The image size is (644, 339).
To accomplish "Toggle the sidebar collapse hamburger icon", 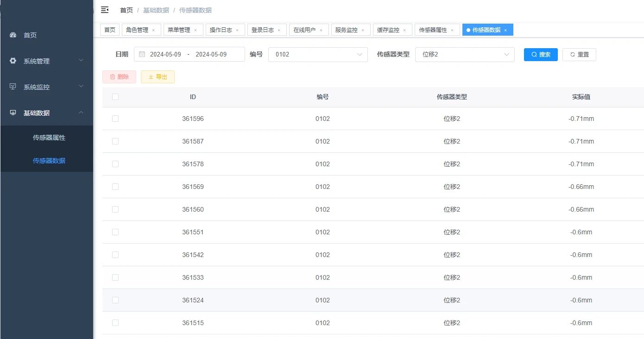I will point(105,10).
